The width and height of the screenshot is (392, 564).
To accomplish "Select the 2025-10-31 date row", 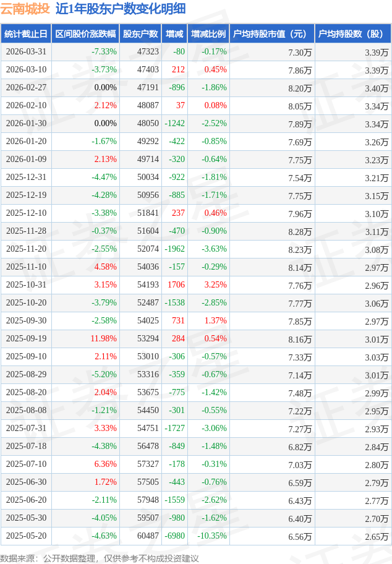I will 26,285.
